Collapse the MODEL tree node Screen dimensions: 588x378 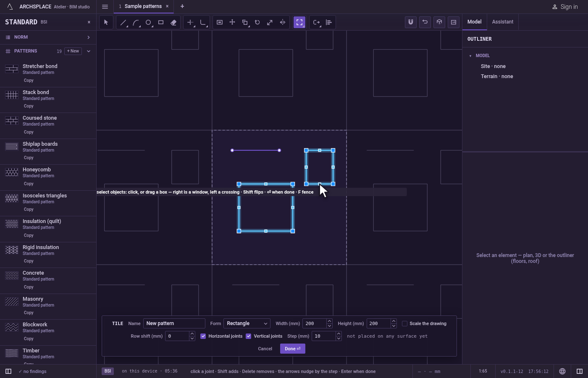point(470,56)
